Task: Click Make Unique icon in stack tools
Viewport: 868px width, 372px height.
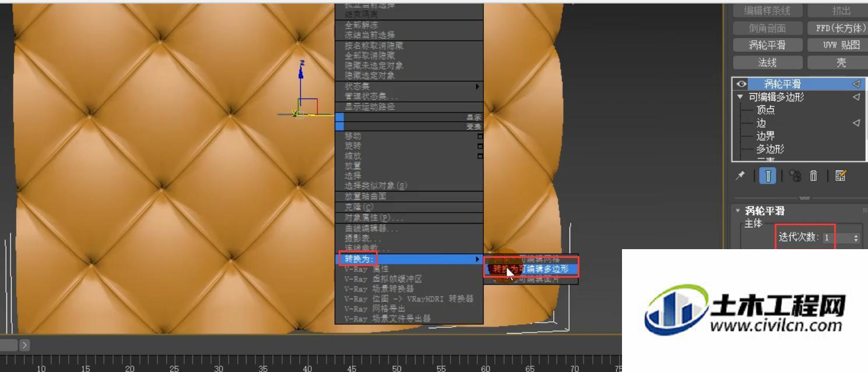Action: [x=795, y=176]
